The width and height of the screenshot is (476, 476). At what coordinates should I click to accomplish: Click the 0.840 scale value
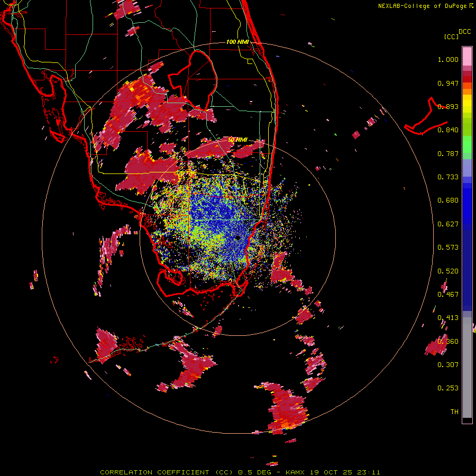pyautogui.click(x=448, y=130)
